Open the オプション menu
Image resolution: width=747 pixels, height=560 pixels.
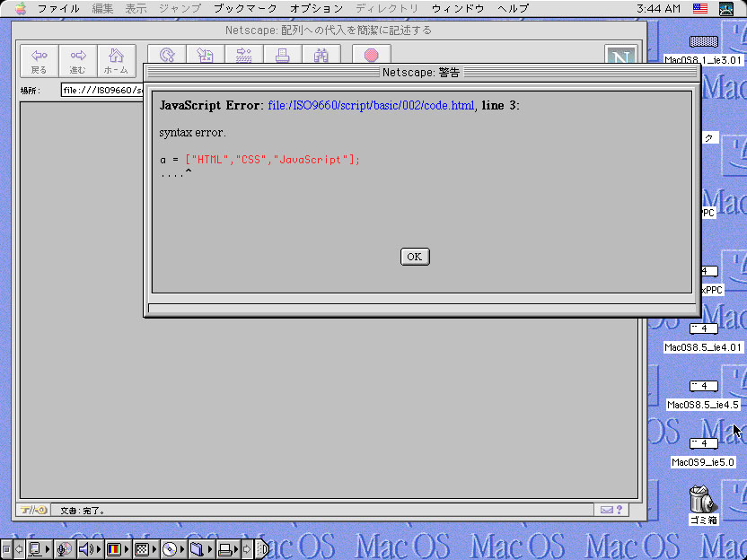tap(316, 9)
